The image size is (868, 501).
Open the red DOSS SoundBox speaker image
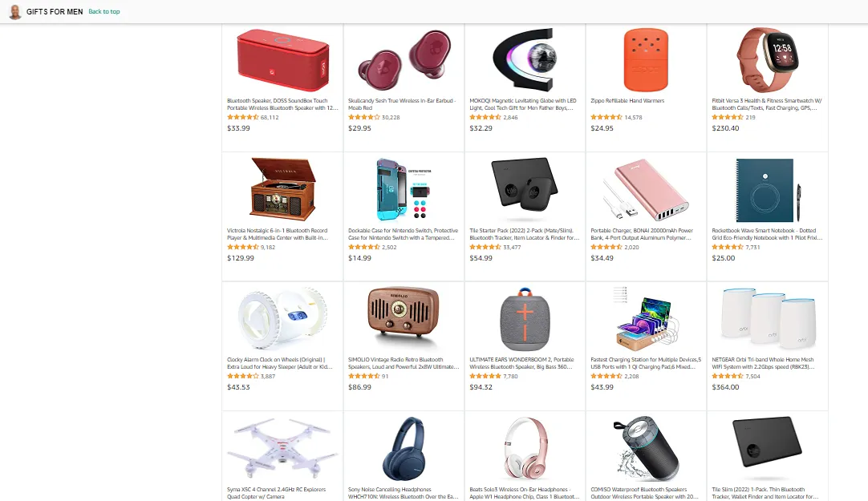click(282, 60)
